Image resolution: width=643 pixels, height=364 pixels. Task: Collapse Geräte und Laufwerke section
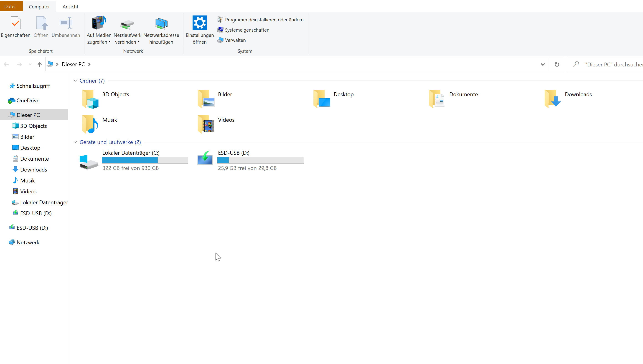75,142
